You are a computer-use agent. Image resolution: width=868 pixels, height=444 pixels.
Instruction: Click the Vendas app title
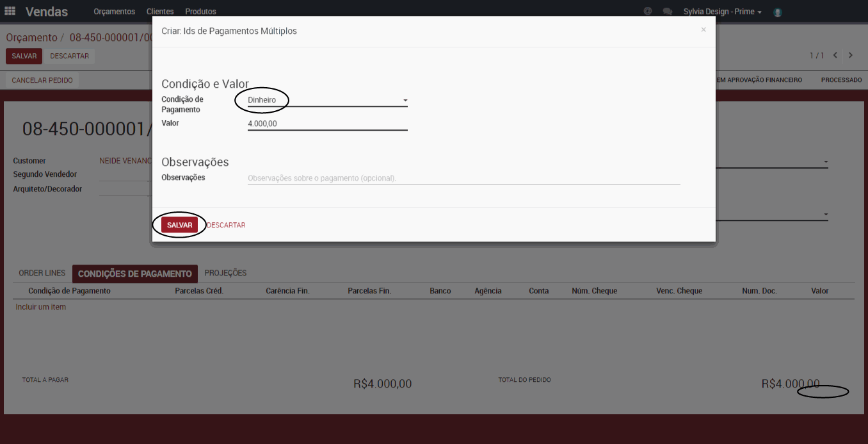coord(47,12)
